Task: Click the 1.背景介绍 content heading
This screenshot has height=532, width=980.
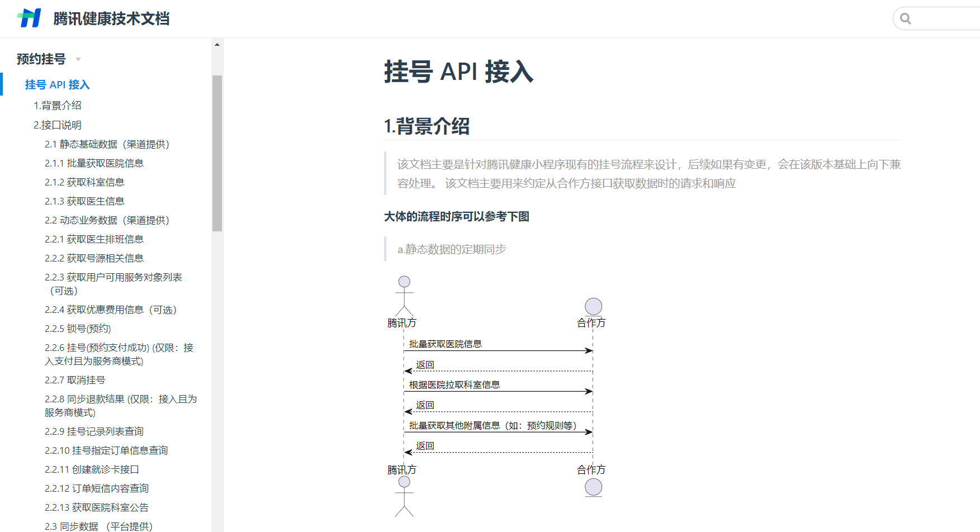Action: coord(427,126)
